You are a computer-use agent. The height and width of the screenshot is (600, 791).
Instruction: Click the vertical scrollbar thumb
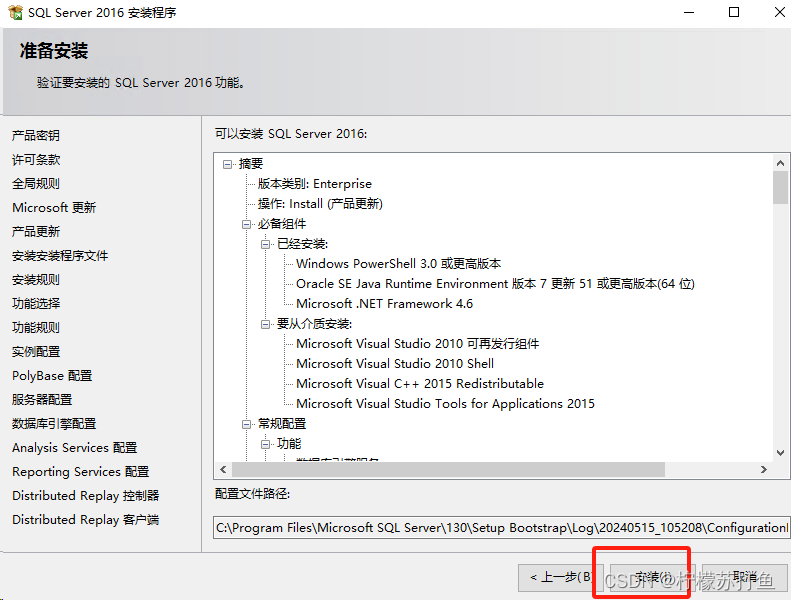point(780,187)
